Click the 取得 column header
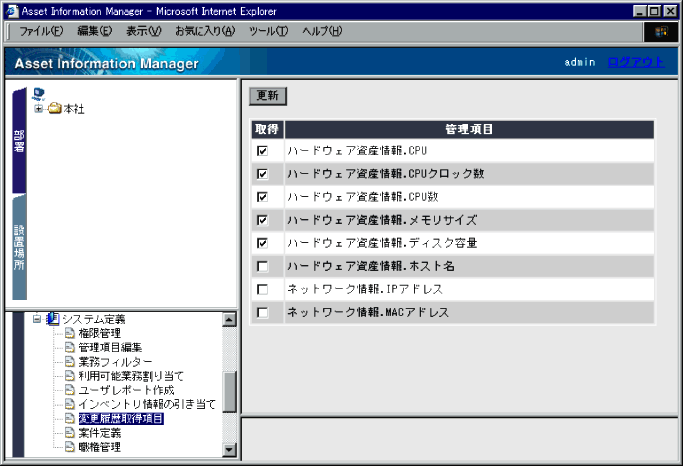The width and height of the screenshot is (683, 466). click(267, 129)
